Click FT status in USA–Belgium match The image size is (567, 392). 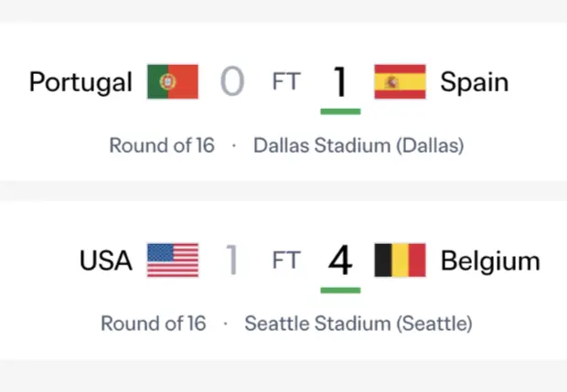pos(286,260)
